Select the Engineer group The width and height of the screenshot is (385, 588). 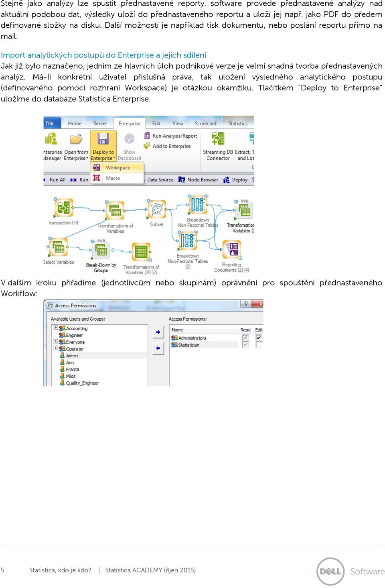click(71, 335)
